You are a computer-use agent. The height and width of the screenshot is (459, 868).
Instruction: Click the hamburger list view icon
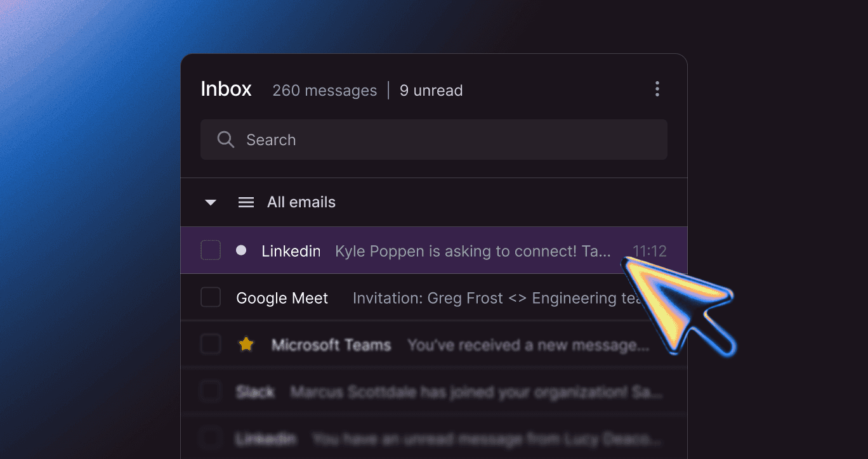(246, 202)
